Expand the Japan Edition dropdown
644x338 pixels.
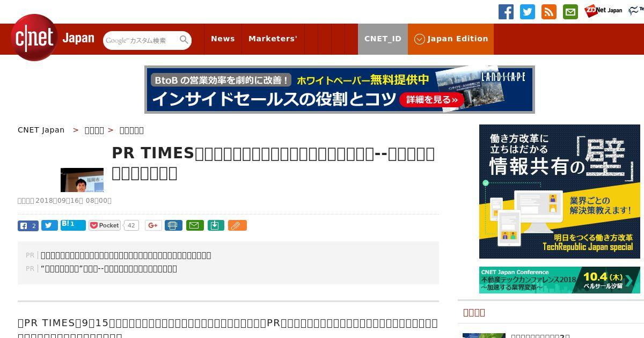pyautogui.click(x=451, y=39)
